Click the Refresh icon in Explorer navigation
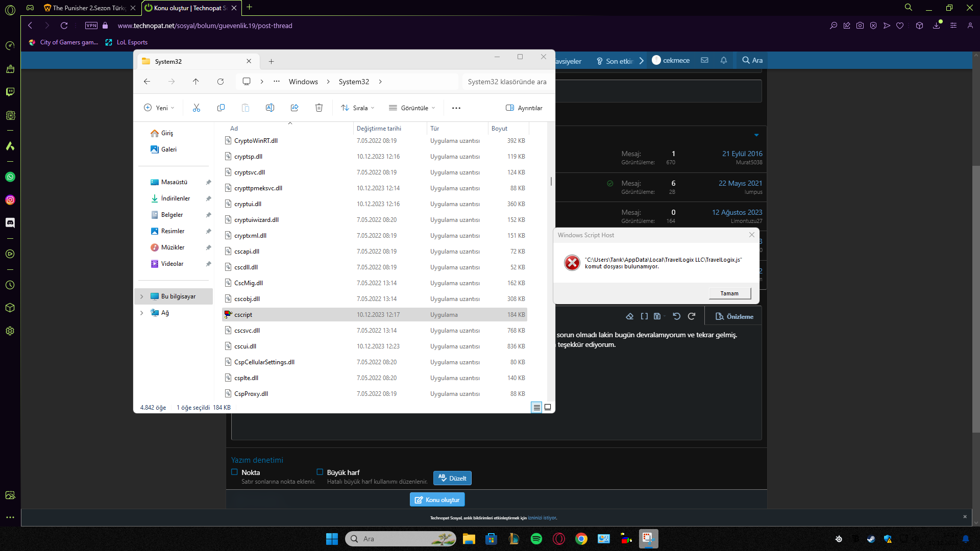The width and height of the screenshot is (980, 551). pyautogui.click(x=220, y=82)
